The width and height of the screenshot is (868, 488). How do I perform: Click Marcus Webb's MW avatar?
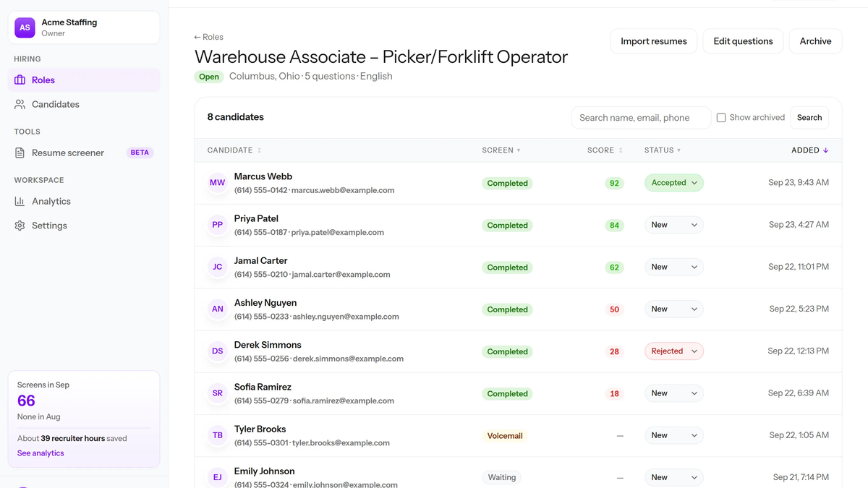217,183
